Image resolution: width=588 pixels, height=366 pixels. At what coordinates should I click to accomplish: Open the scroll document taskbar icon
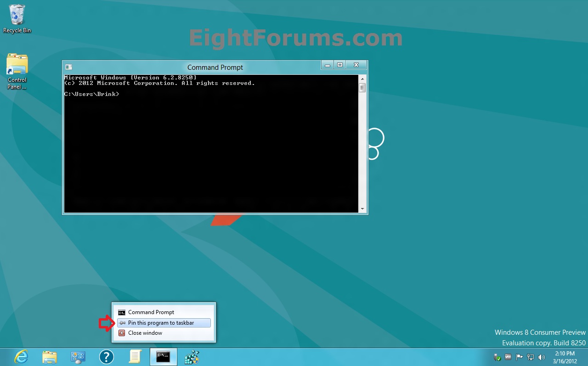pos(135,357)
